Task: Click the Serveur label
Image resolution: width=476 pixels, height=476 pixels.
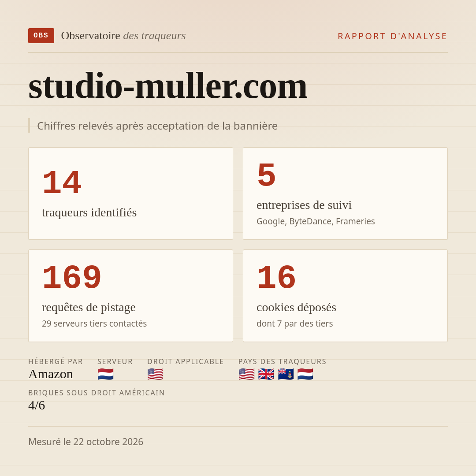Action: pyautogui.click(x=115, y=361)
